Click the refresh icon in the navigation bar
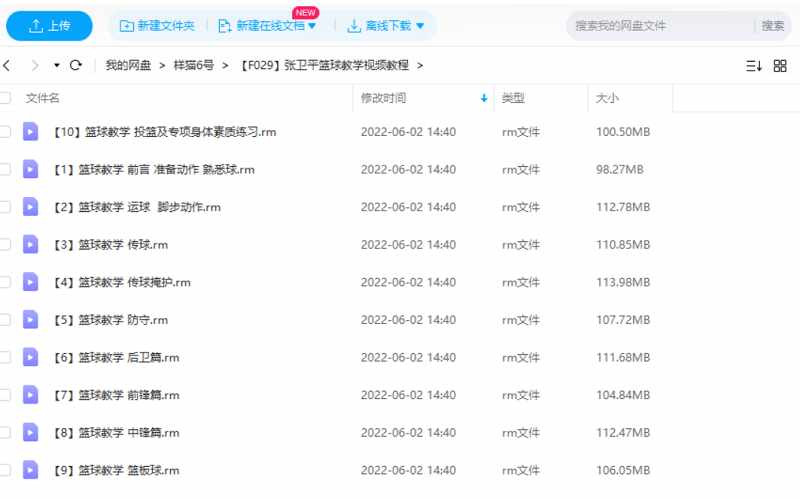 [75, 65]
